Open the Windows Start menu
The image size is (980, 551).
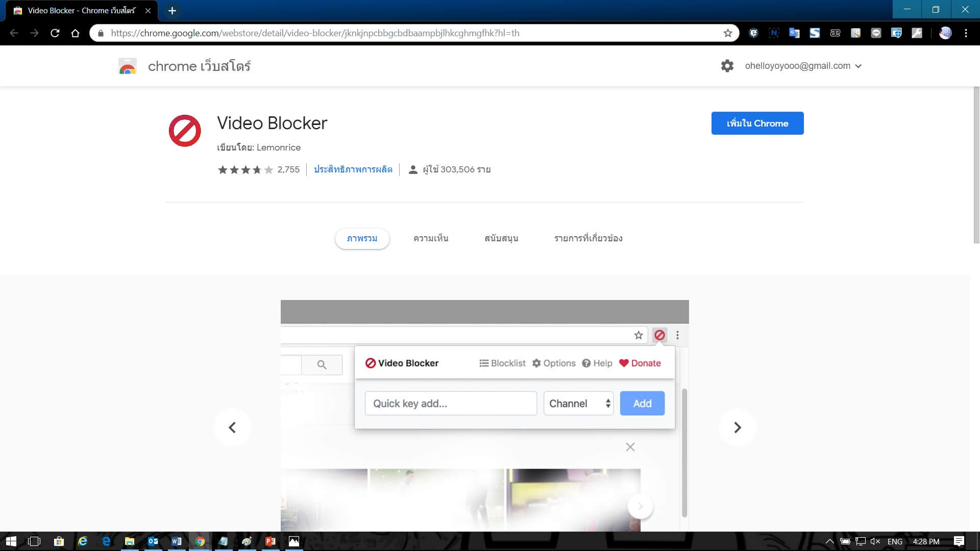click(x=11, y=541)
